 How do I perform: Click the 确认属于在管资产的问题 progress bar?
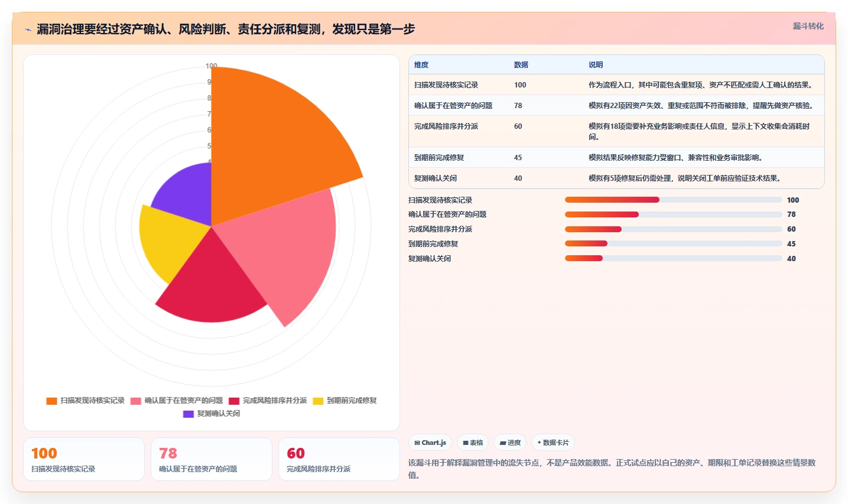click(674, 214)
